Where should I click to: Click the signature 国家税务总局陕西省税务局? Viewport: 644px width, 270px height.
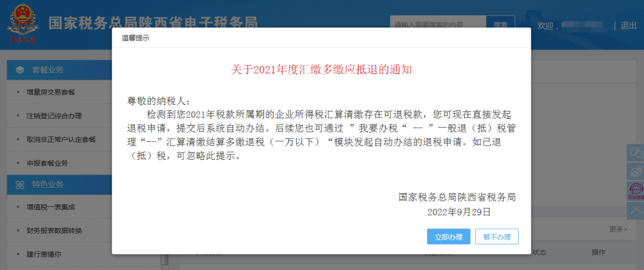coord(457,197)
